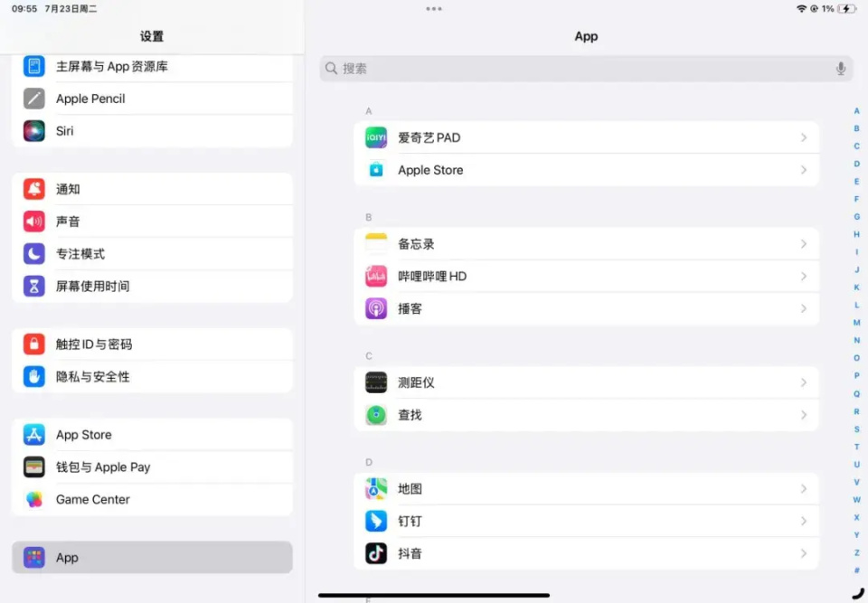The height and width of the screenshot is (603, 868).
Task: Expand 地图 row chevron
Action: pos(804,489)
